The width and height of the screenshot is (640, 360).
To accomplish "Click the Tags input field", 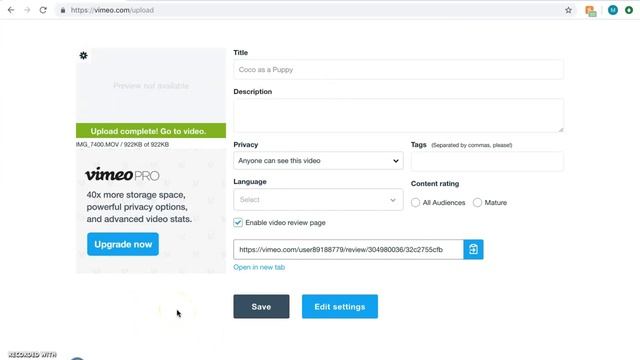I will (487, 161).
